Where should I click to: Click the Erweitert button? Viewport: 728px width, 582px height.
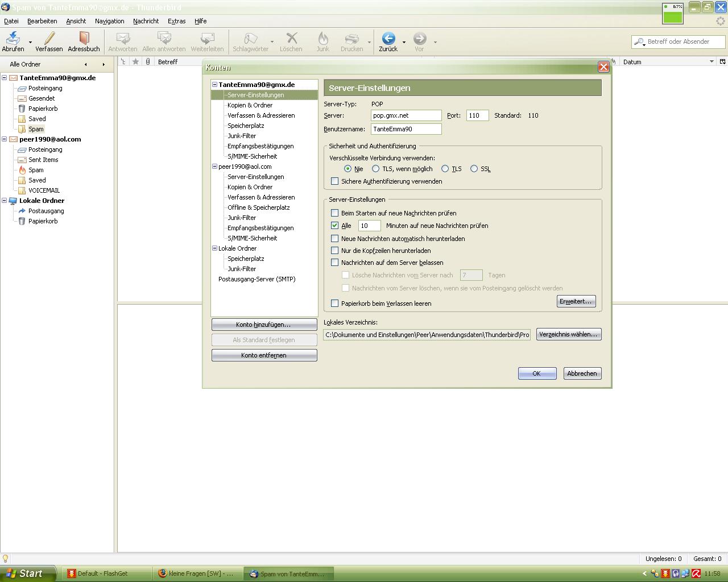(x=576, y=301)
